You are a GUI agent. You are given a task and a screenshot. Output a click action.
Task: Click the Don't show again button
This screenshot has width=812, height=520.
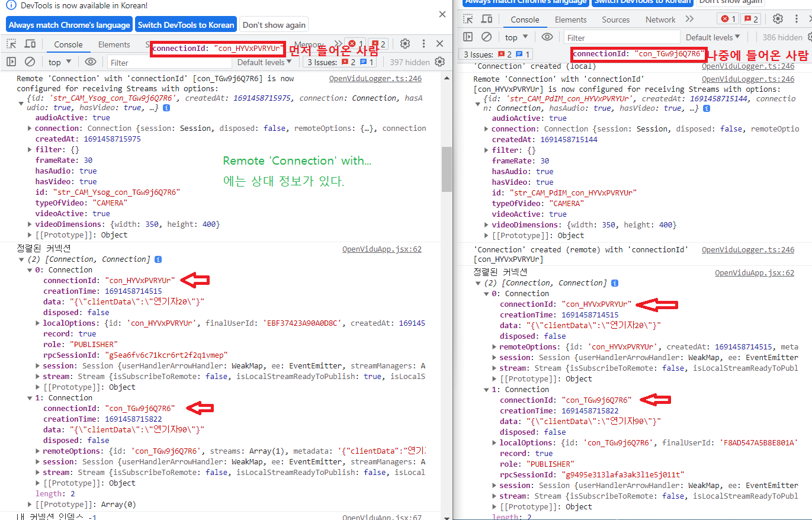click(x=274, y=25)
